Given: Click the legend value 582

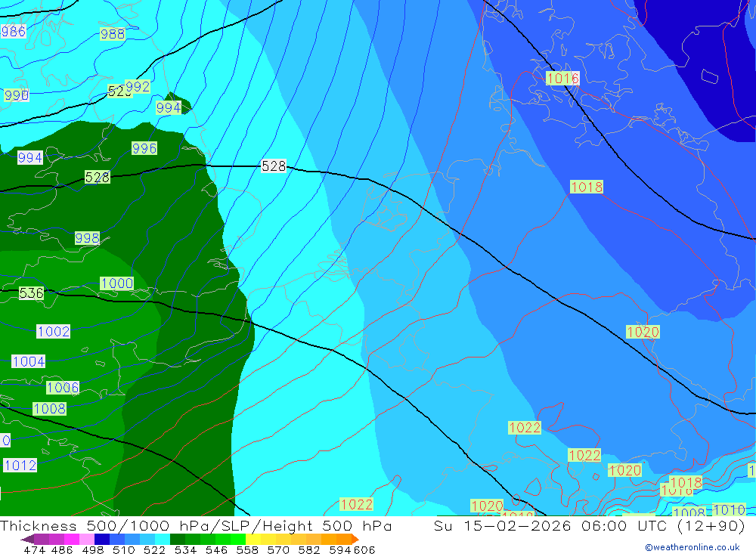Looking at the screenshot, I should [308, 550].
